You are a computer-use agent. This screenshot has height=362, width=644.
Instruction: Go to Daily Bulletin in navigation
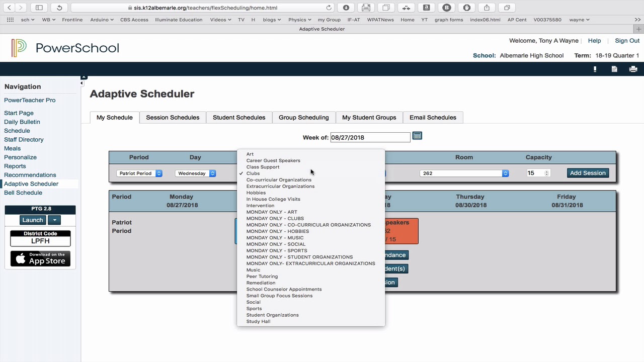pos(22,122)
